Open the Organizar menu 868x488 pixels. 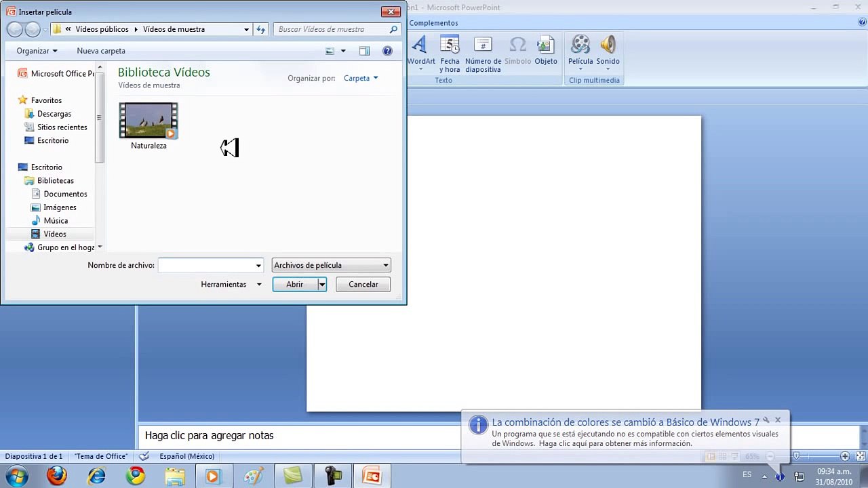37,51
